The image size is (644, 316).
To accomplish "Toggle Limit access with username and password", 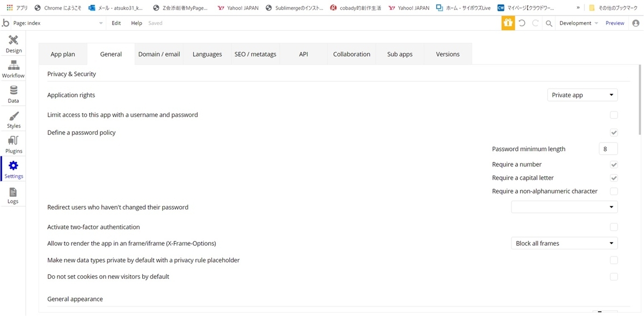I will pyautogui.click(x=614, y=115).
